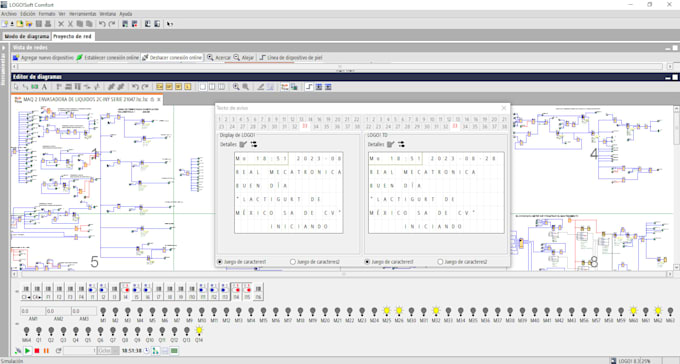The height and width of the screenshot is (364, 680).
Task: Click the Undo arrow in the main toolbar
Action: click(x=102, y=24)
